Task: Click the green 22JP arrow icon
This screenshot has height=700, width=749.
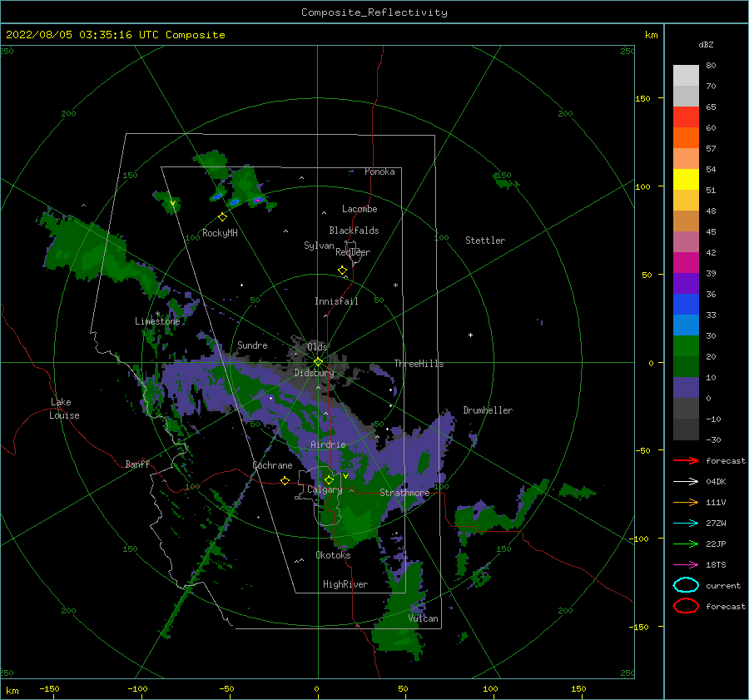Action: pos(686,544)
